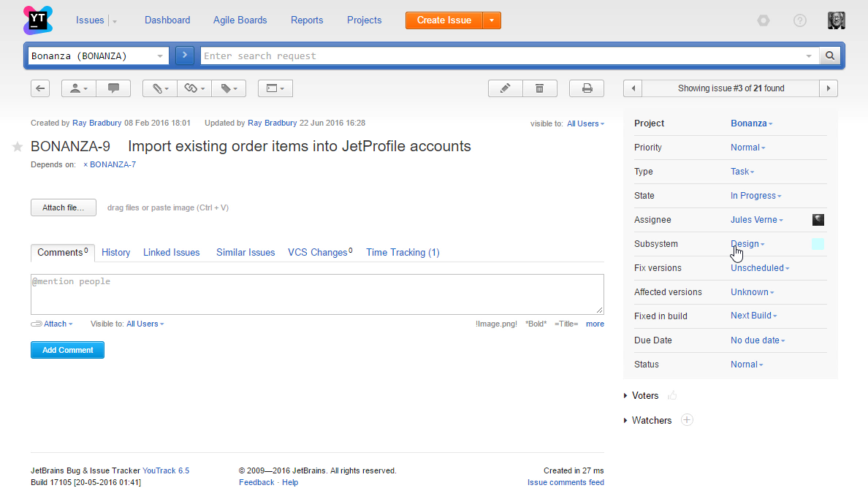
Task: Click Attach file button
Action: [63, 207]
